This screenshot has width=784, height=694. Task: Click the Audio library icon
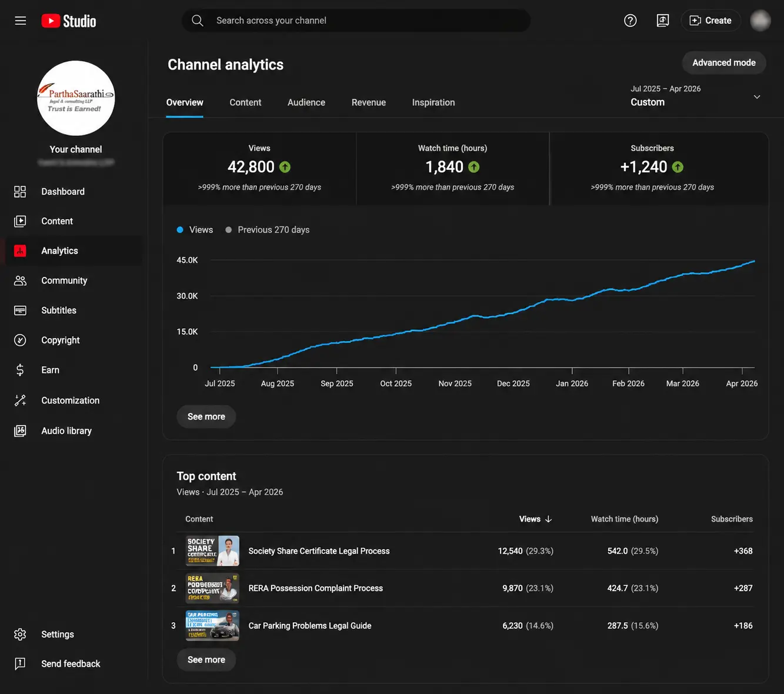point(20,431)
